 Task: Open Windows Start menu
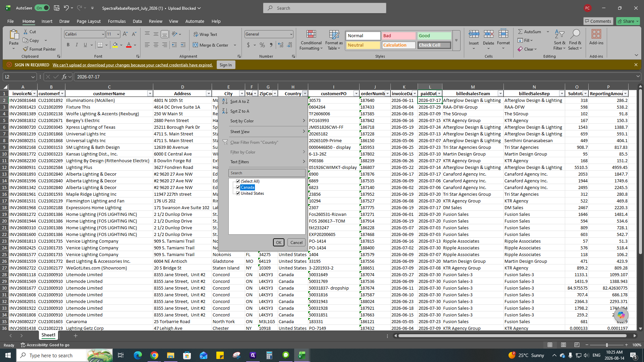click(8, 355)
